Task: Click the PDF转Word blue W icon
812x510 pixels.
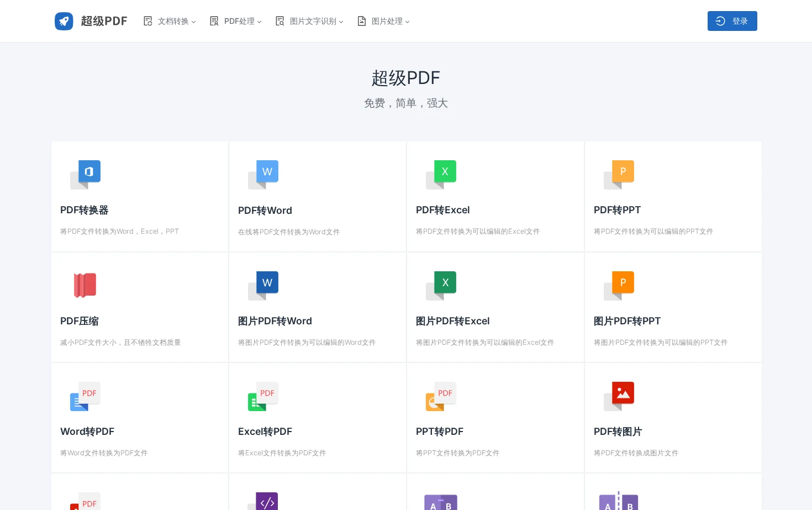Action: coord(263,175)
